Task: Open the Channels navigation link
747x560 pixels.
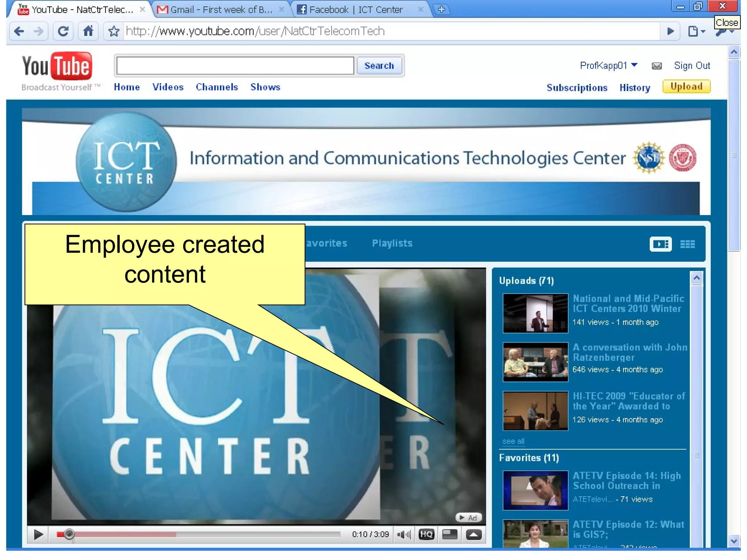Action: (x=217, y=87)
